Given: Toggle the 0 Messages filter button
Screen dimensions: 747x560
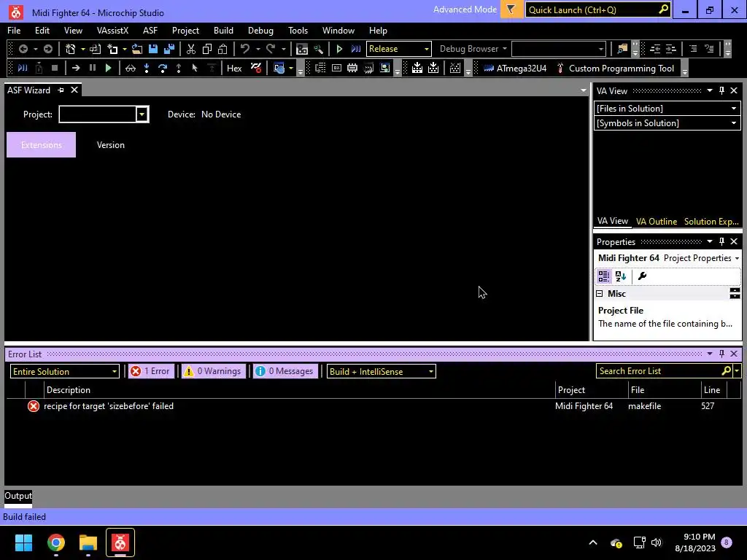Looking at the screenshot, I should [285, 371].
